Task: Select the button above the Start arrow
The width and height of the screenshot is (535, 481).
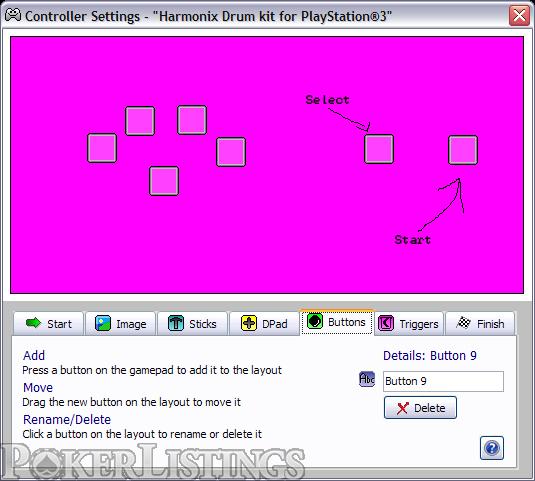Action: (x=463, y=150)
